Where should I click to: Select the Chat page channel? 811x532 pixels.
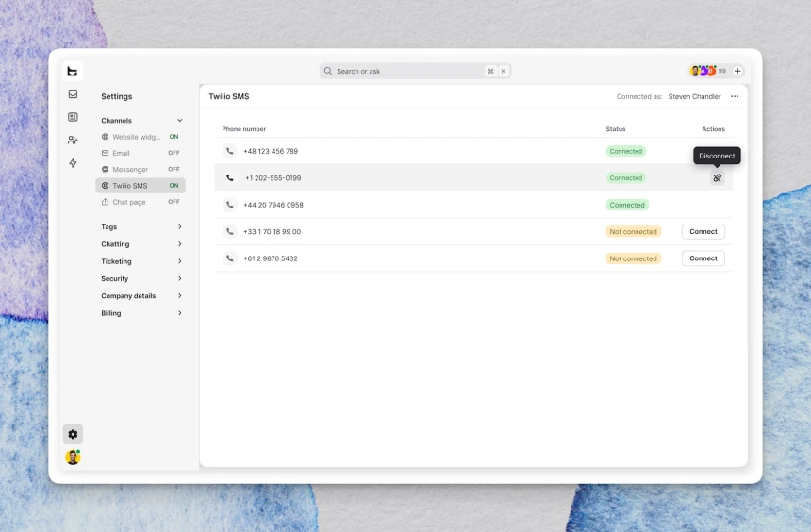tap(141, 202)
